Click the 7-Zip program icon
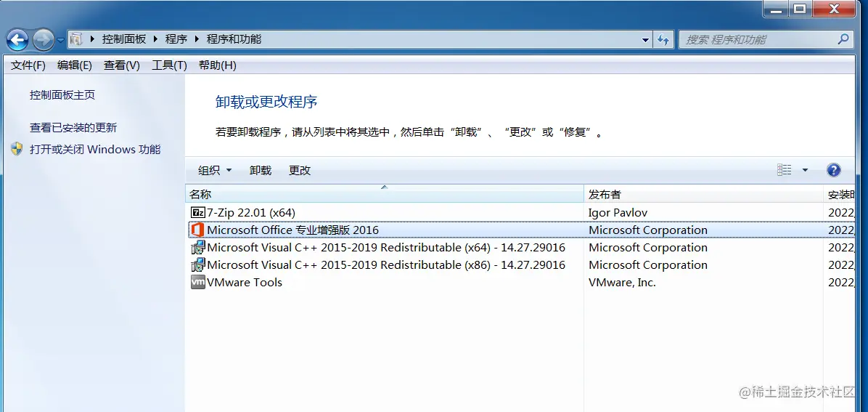868x412 pixels. [197, 212]
